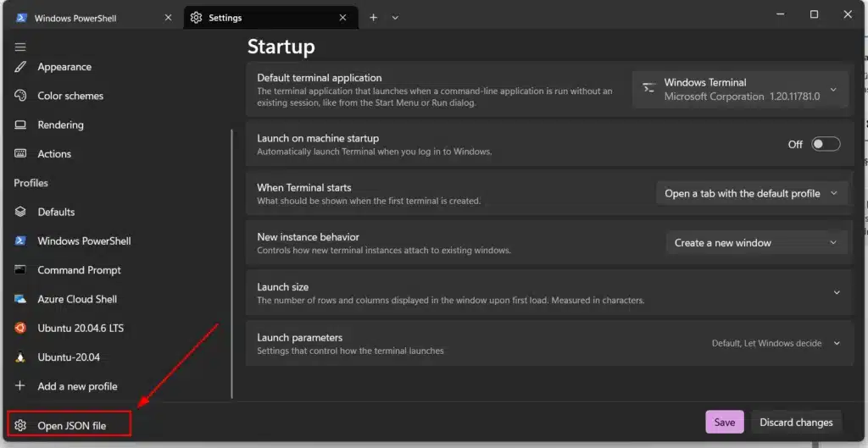Open Color schemes palette icon

pos(20,96)
